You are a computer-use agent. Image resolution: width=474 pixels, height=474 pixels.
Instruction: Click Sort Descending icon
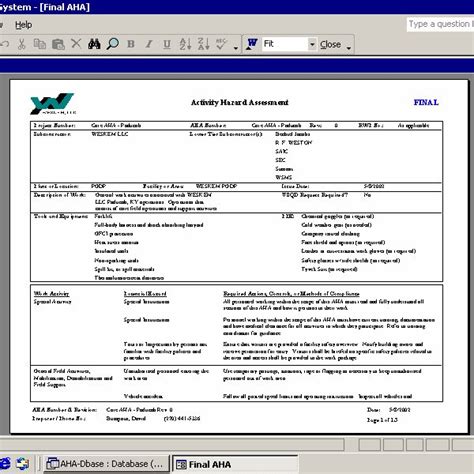click(x=203, y=44)
